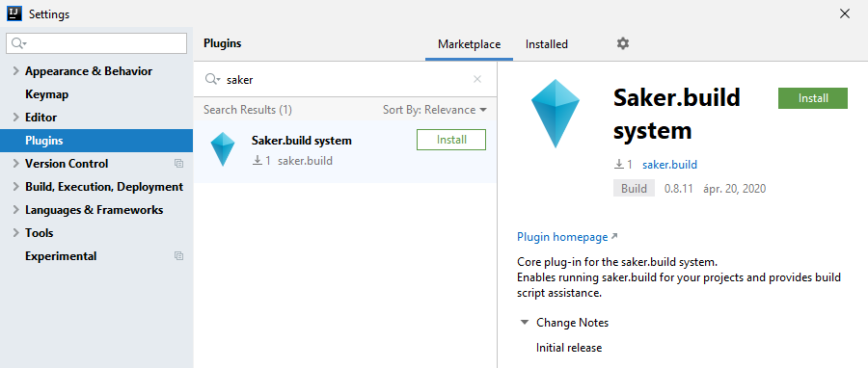Install Saker.build from the search results
The width and height of the screenshot is (868, 368).
pos(451,140)
